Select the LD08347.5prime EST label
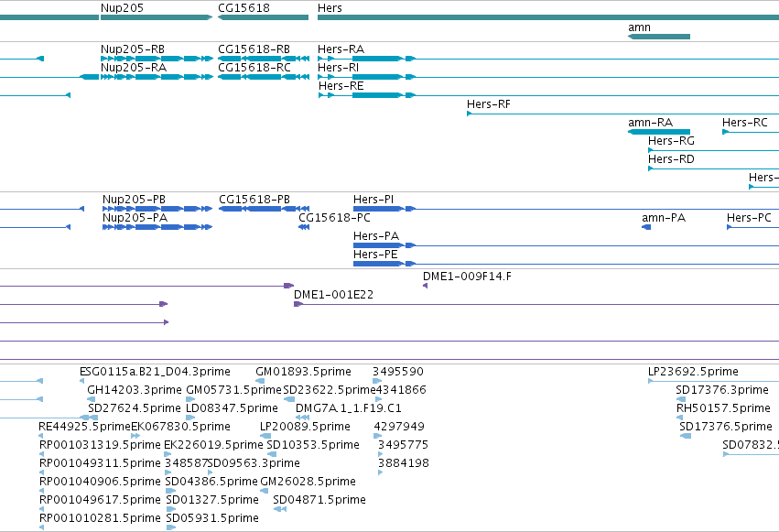Image resolution: width=779 pixels, height=532 pixels. 232,408
